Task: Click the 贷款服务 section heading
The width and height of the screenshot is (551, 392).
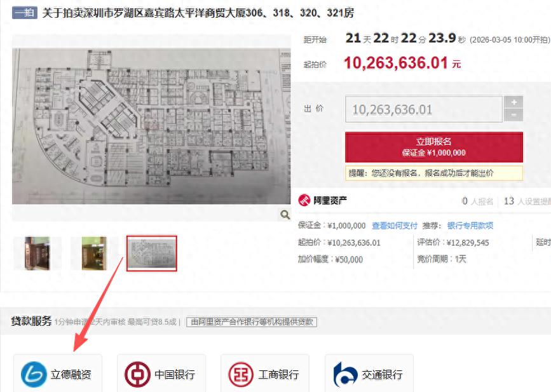Action: coord(31,321)
